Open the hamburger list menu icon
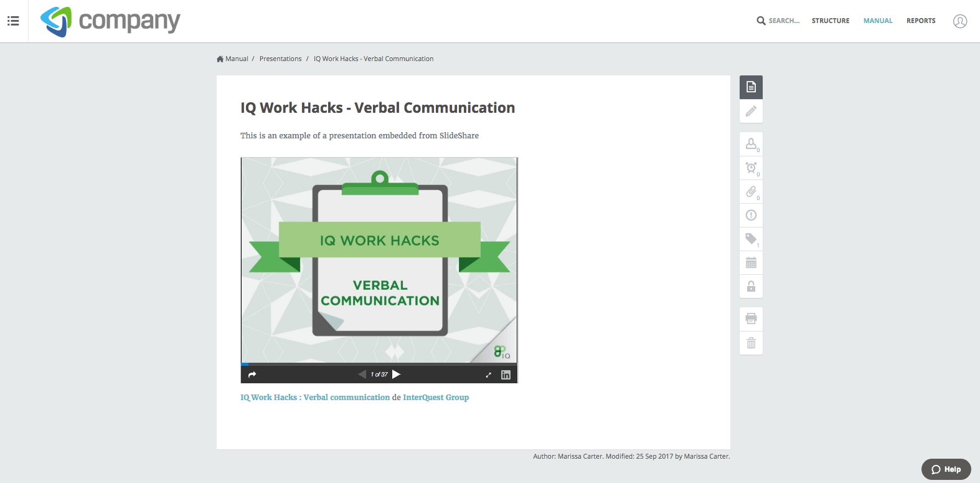980x483 pixels. [13, 21]
